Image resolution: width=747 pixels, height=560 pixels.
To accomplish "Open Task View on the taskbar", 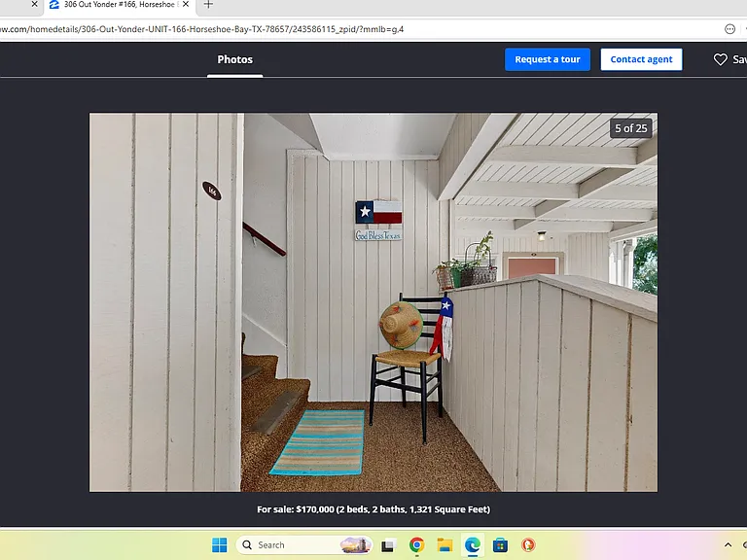I will tap(388, 545).
